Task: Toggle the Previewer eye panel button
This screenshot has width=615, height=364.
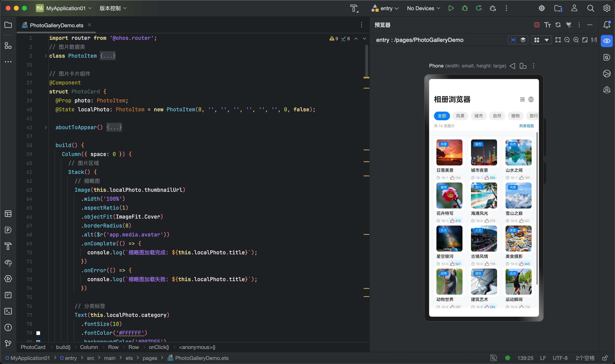Action: click(x=606, y=41)
